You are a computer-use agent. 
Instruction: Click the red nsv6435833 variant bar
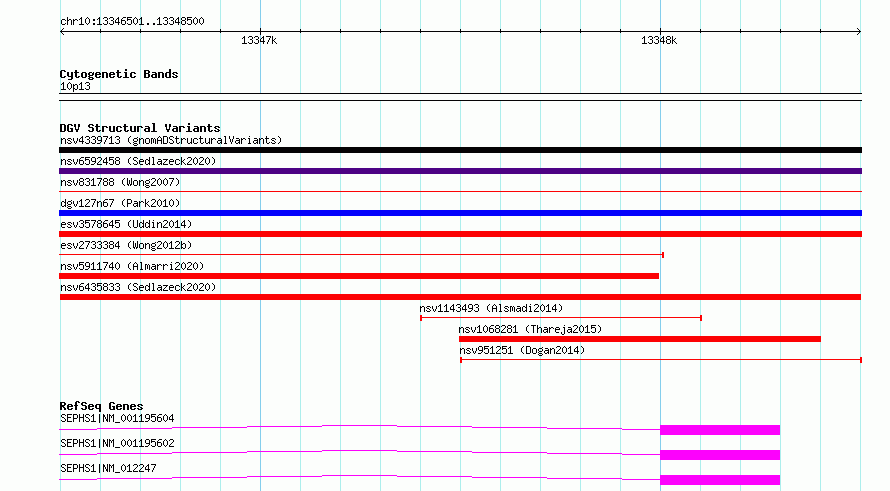460,297
